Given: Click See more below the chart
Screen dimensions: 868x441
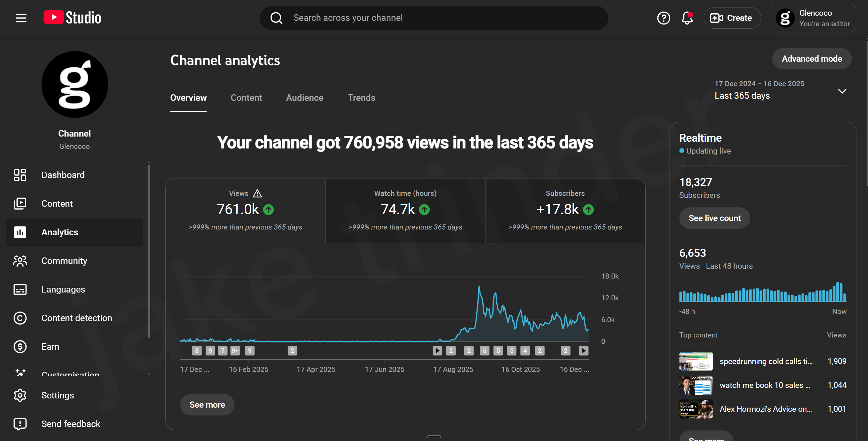Looking at the screenshot, I should click(x=207, y=405).
